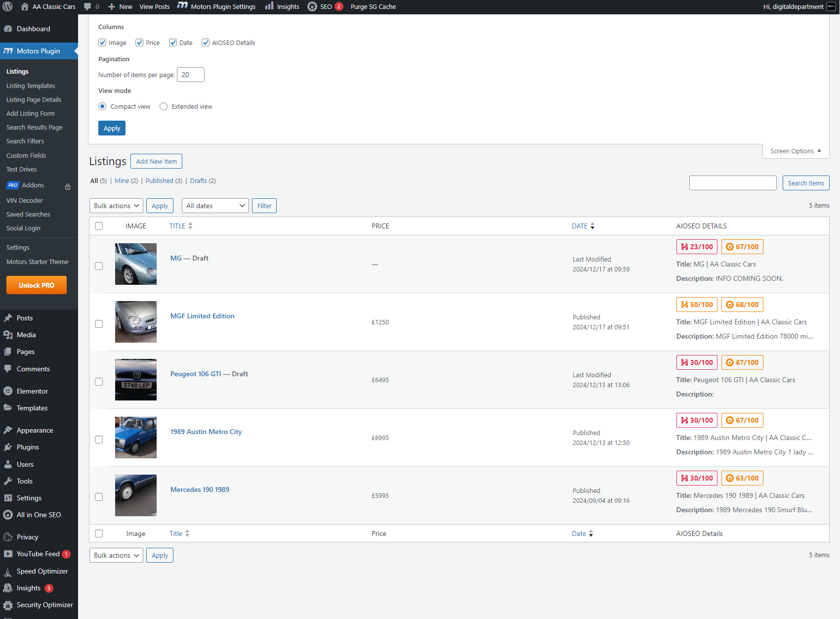Show Published listings filter tab
The image size is (840, 619).
pyautogui.click(x=164, y=181)
